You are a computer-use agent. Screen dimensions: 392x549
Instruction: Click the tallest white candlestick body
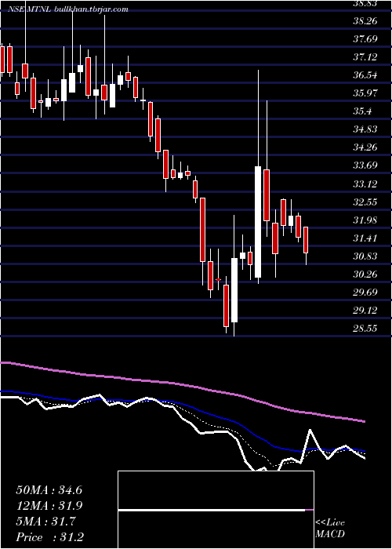point(258,222)
